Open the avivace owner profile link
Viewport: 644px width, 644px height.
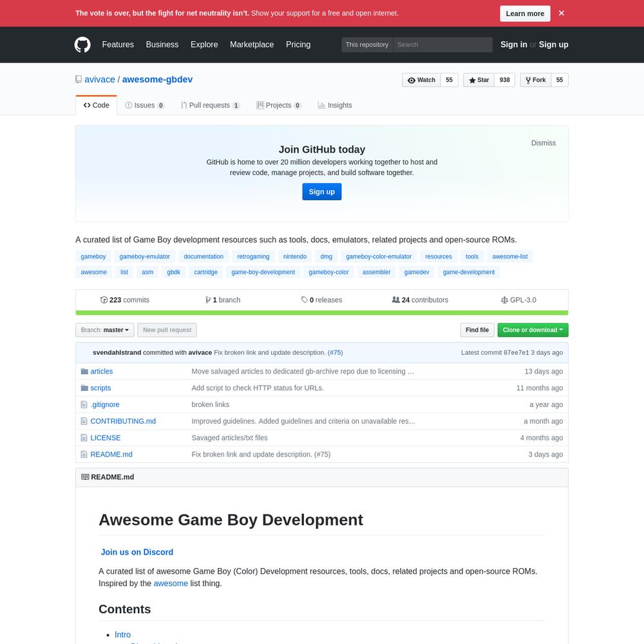click(x=100, y=79)
